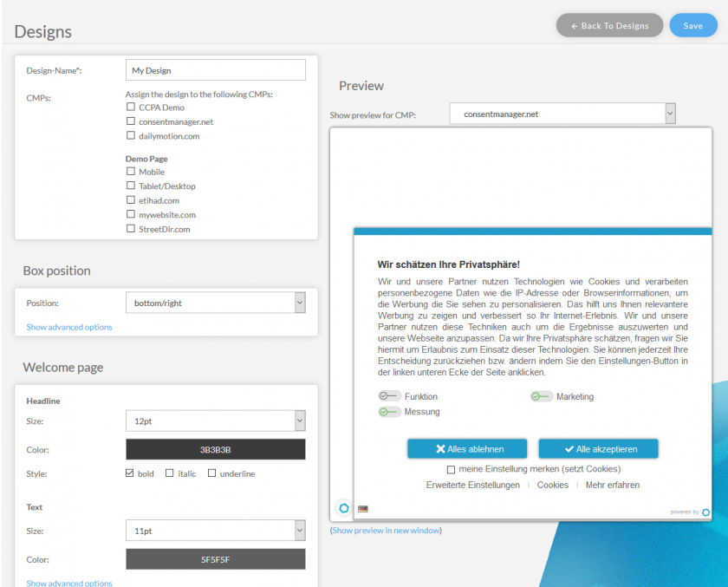The height and width of the screenshot is (587, 728).
Task: Click Alles ablehnen button in preview
Action: 467,448
